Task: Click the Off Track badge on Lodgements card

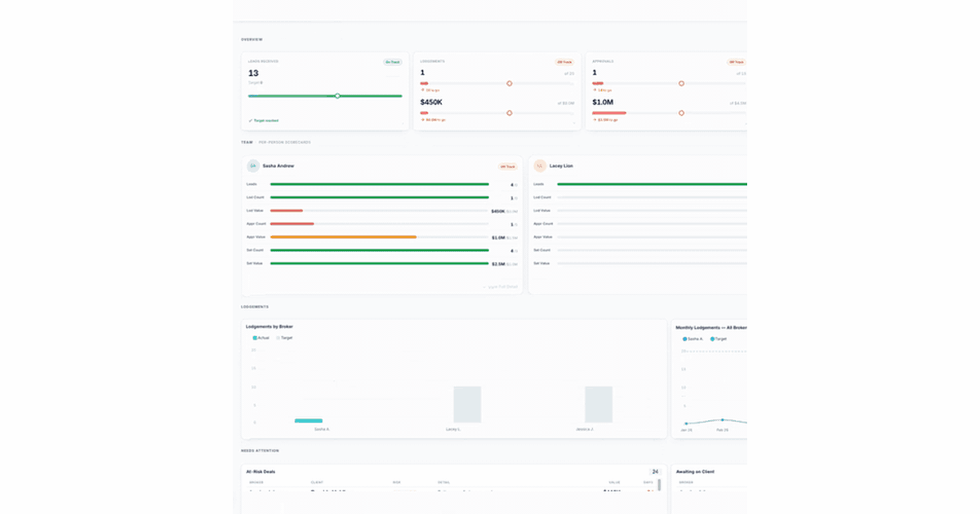Action: click(x=564, y=62)
